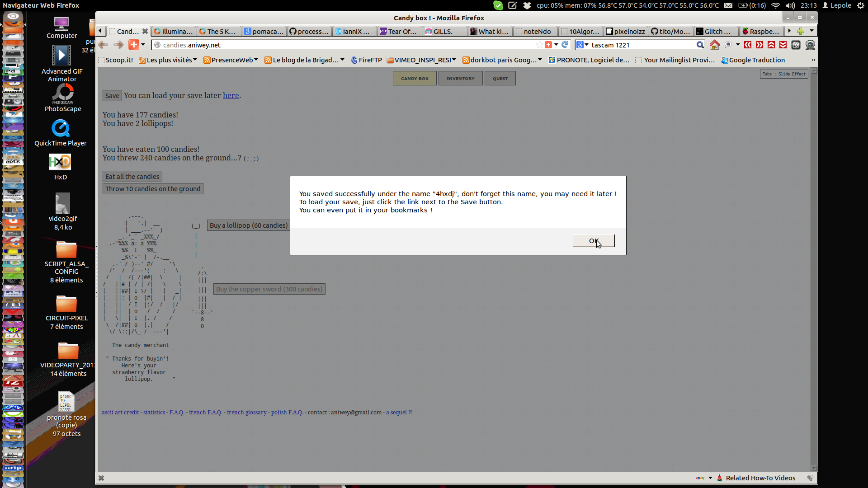Click the tascam 1221 search field
Image resolution: width=868 pixels, height=488 pixels.
point(642,45)
